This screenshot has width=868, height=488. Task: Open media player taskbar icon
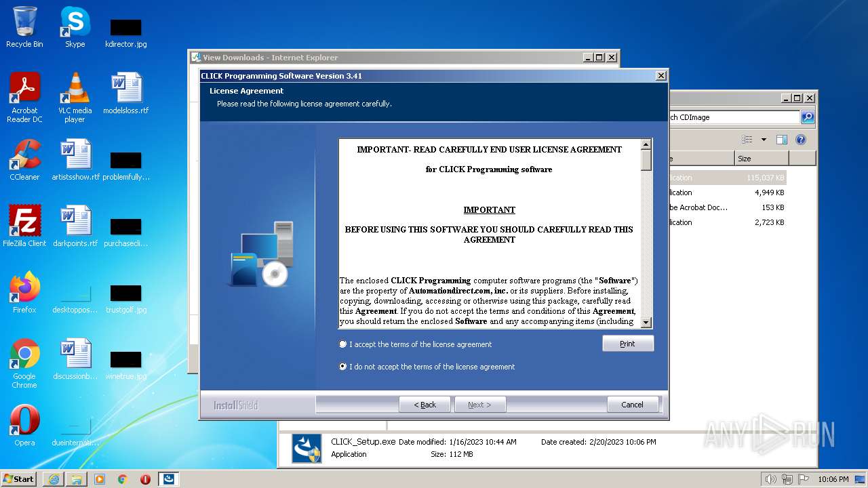tap(100, 479)
